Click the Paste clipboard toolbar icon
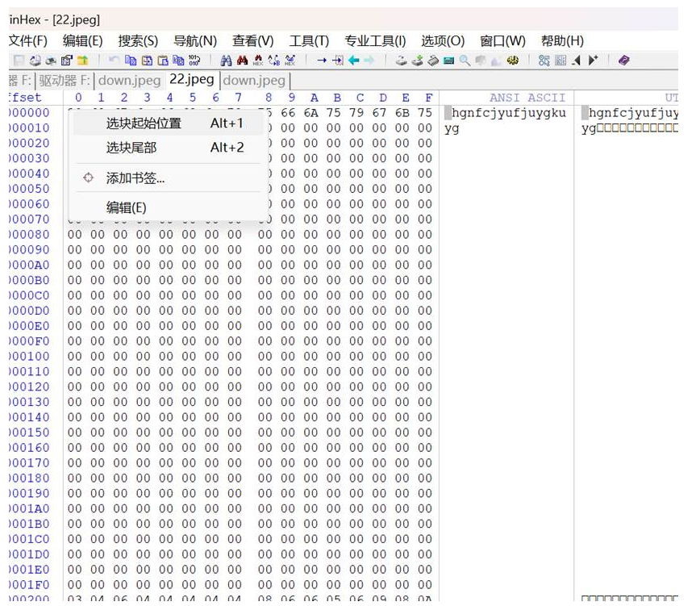The image size is (700, 606). coord(163,61)
